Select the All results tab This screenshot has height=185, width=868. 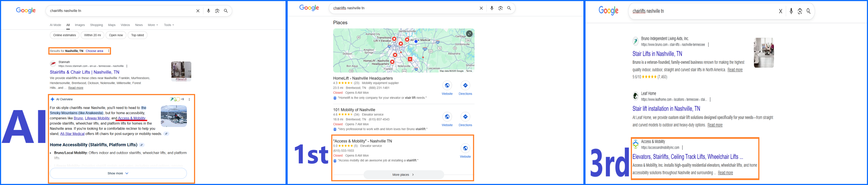68,25
